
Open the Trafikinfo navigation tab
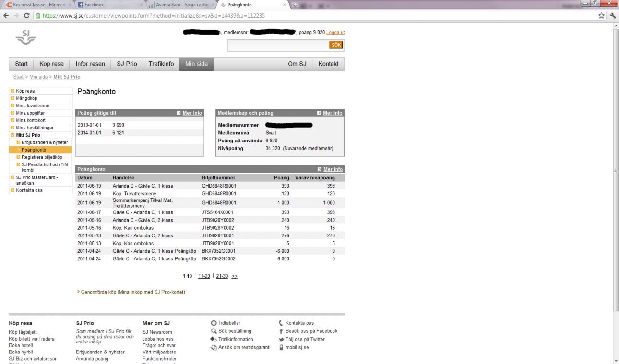(161, 64)
